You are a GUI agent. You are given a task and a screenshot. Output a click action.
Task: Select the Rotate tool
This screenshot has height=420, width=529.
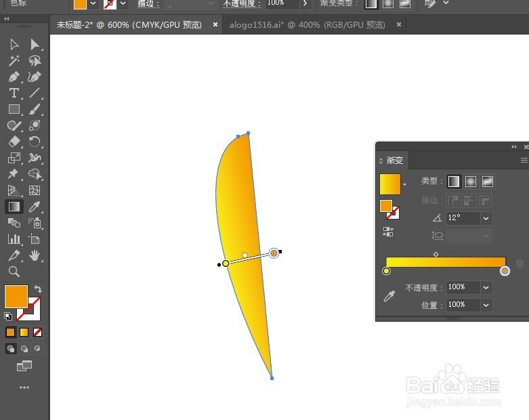point(35,142)
